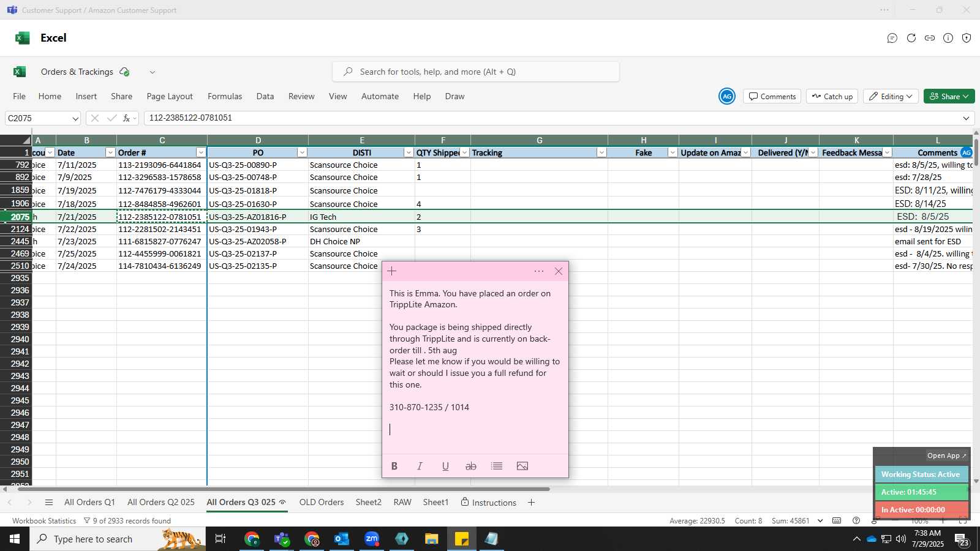Switch to All Orders Q2 025 sheet
The height and width of the screenshot is (551, 980).
(x=161, y=503)
